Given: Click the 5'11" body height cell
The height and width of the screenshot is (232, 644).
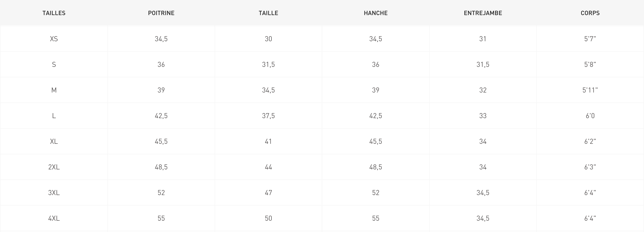Looking at the screenshot, I should (x=590, y=90).
